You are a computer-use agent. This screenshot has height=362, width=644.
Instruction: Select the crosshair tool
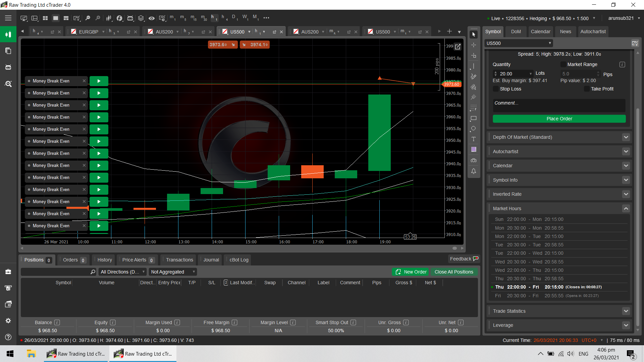pyautogui.click(x=474, y=45)
